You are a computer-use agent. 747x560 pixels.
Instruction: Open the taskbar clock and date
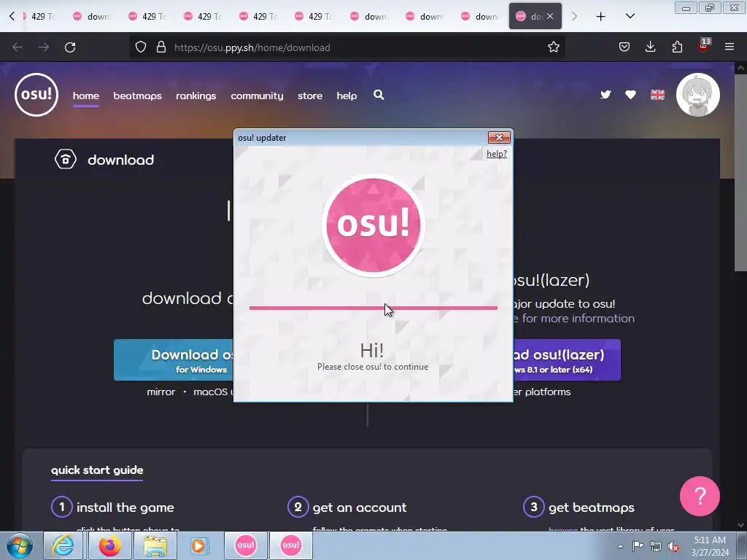click(x=710, y=546)
